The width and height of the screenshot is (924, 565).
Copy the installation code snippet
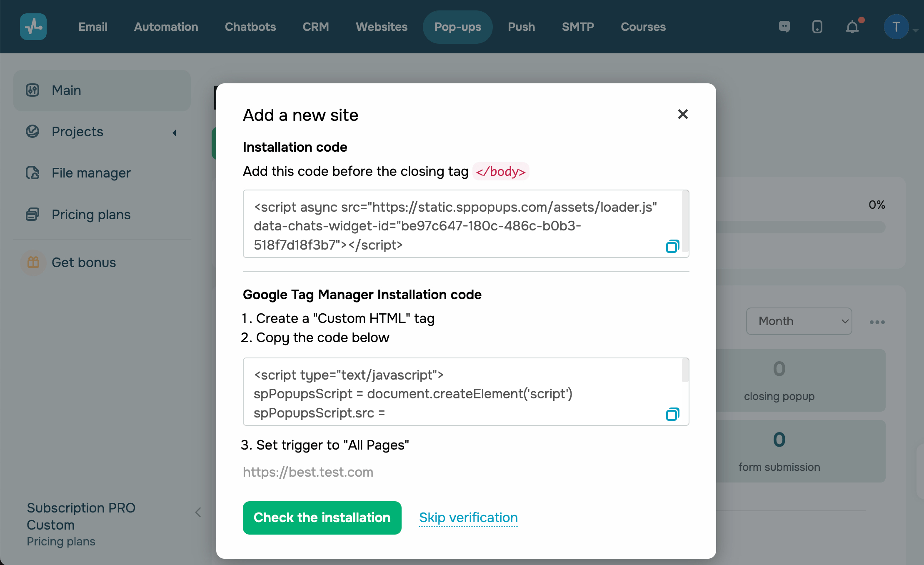point(672,246)
